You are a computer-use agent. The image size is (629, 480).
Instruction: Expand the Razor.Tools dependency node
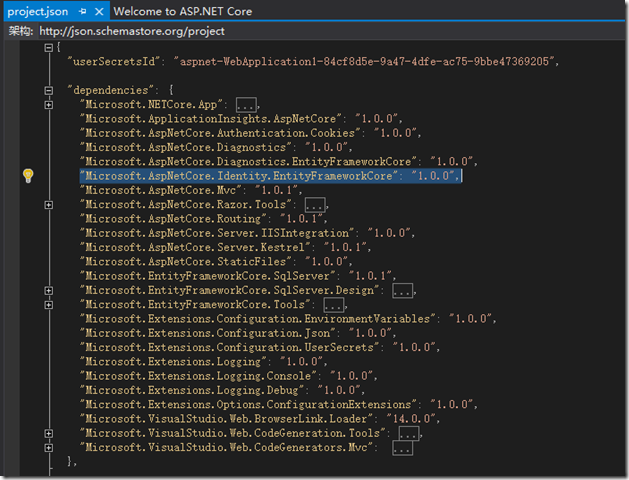(x=49, y=205)
